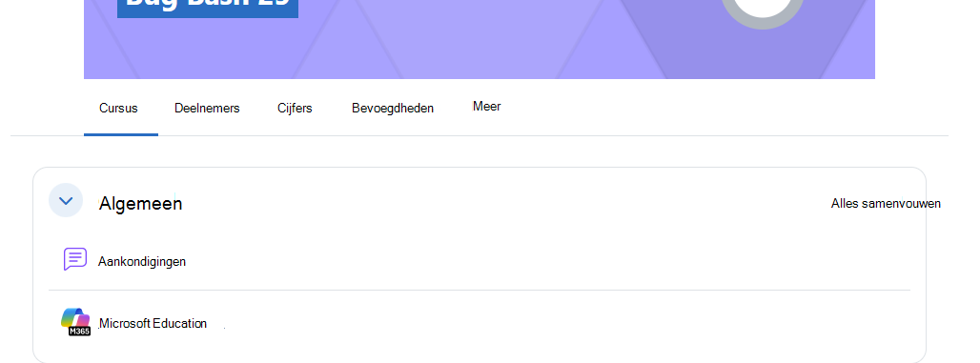This screenshot has width=980, height=363.
Task: Open the Aankondigingen link
Action: click(x=142, y=261)
